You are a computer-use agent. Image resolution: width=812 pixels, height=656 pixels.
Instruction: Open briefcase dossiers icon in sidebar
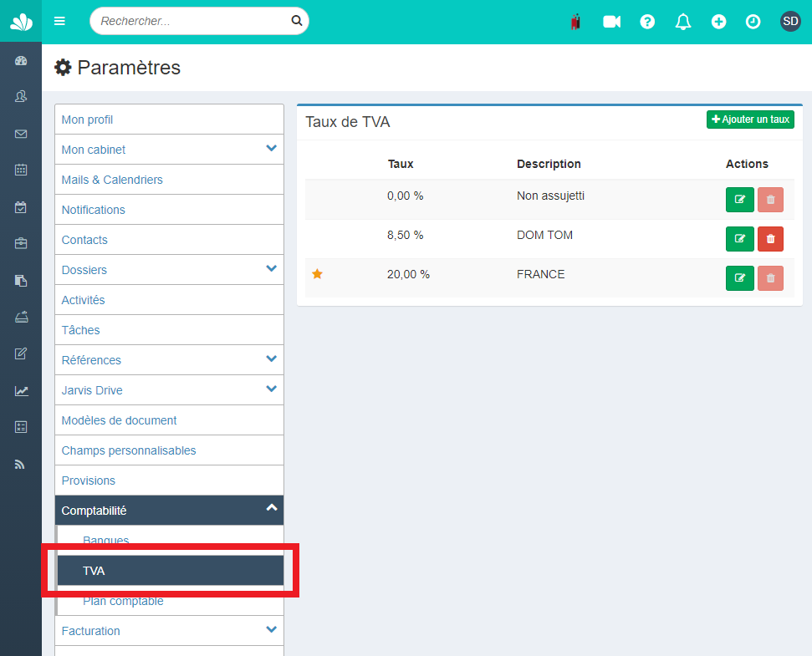21,243
